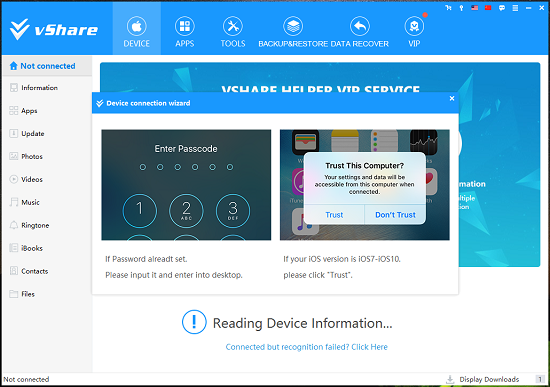Open feedback chat bubble icon
This screenshot has height=387, width=550.
pos(502,8)
